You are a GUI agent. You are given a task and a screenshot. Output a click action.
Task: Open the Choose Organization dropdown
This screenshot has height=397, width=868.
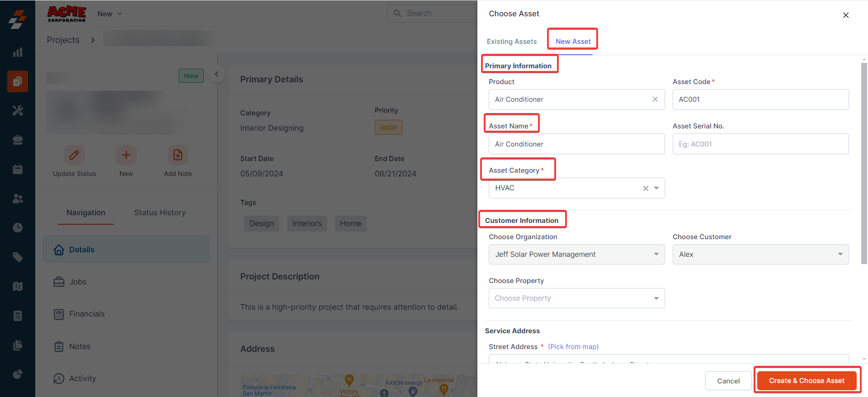[x=576, y=255]
